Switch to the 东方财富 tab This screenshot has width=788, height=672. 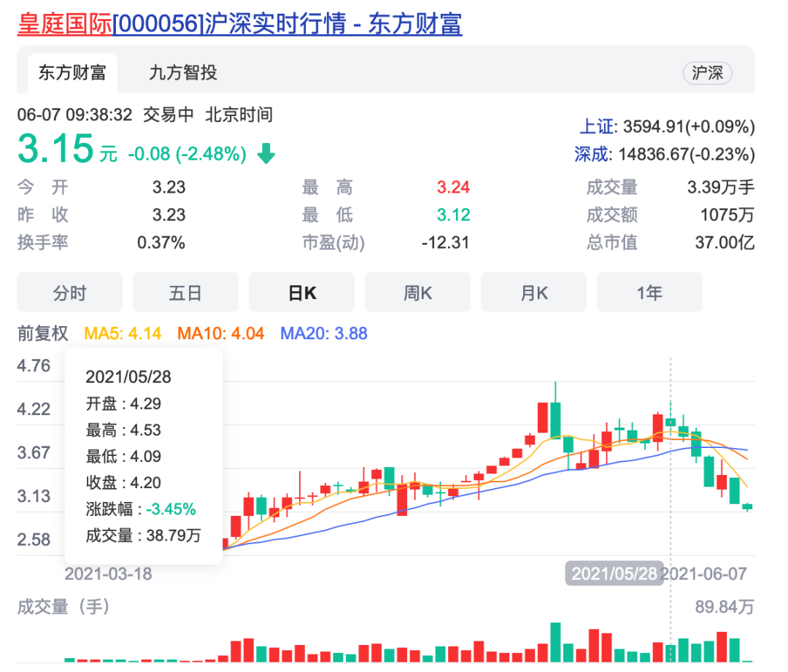coord(72,73)
